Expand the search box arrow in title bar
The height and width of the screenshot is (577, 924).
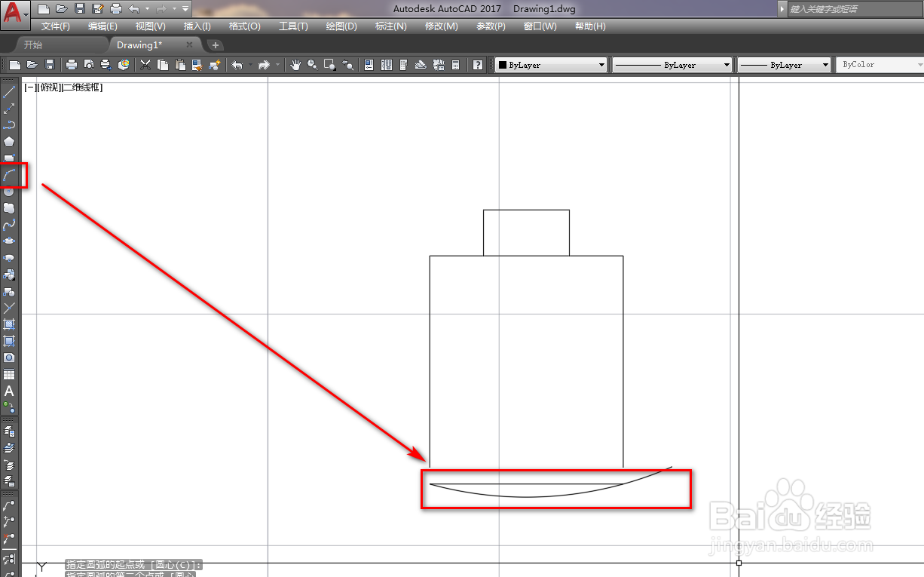782,9
